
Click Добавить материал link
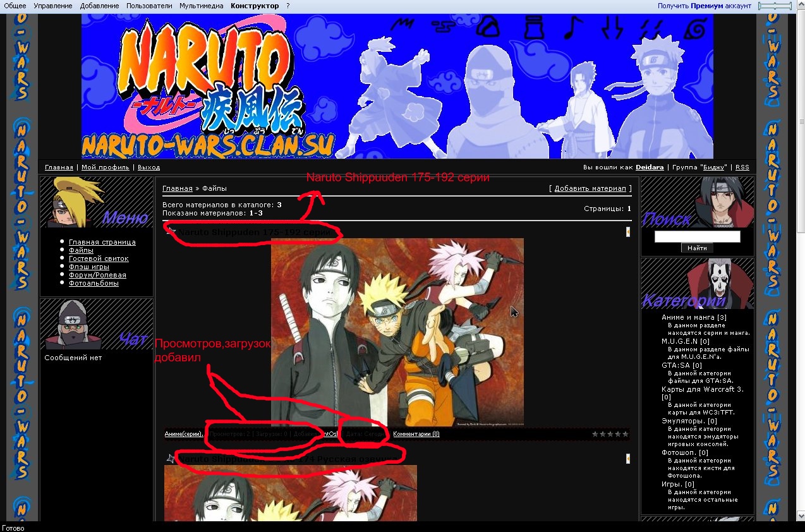click(x=590, y=188)
